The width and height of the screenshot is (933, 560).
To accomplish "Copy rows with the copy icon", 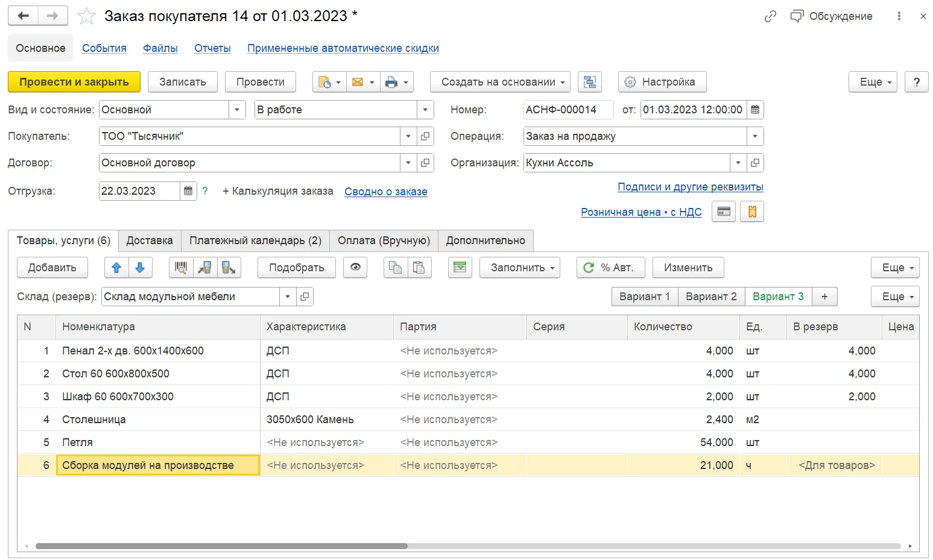I will coord(396,268).
